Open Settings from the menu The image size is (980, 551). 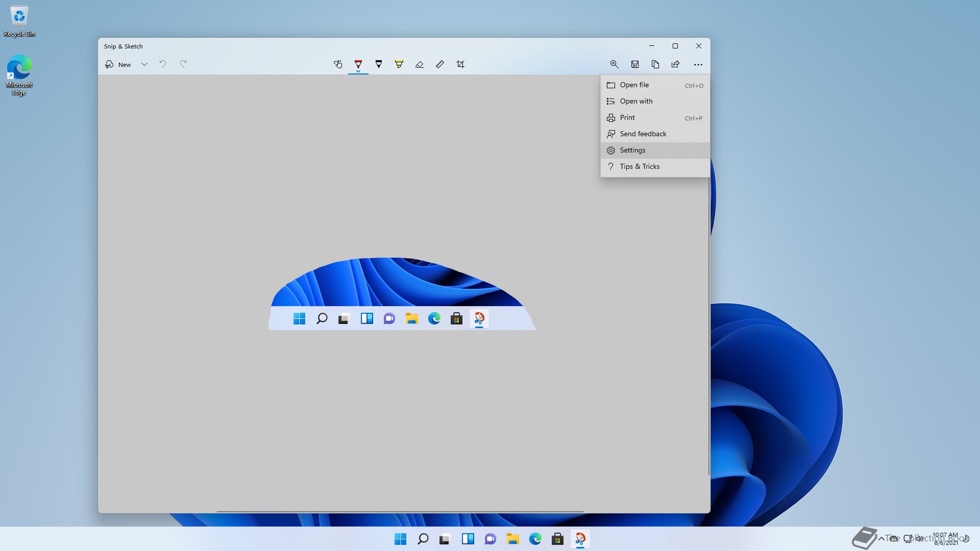pos(655,151)
